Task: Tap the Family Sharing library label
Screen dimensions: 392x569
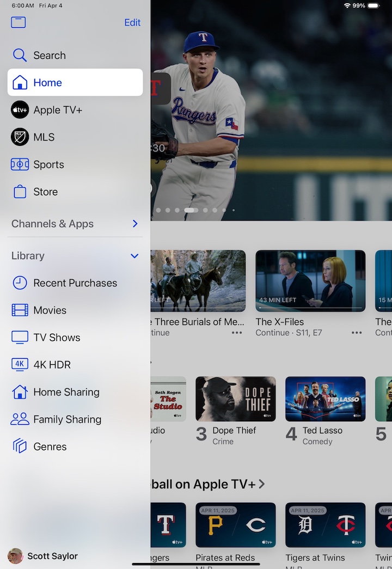Action: pos(67,419)
